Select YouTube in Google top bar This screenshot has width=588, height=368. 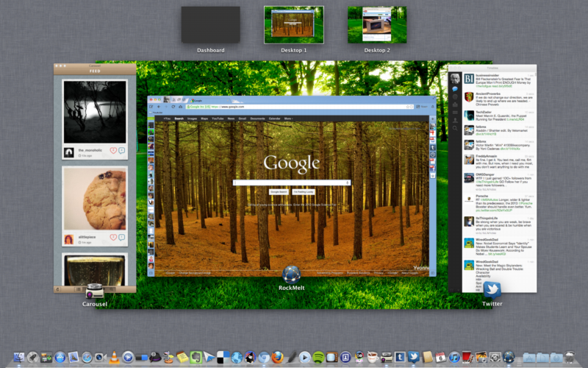(x=218, y=118)
